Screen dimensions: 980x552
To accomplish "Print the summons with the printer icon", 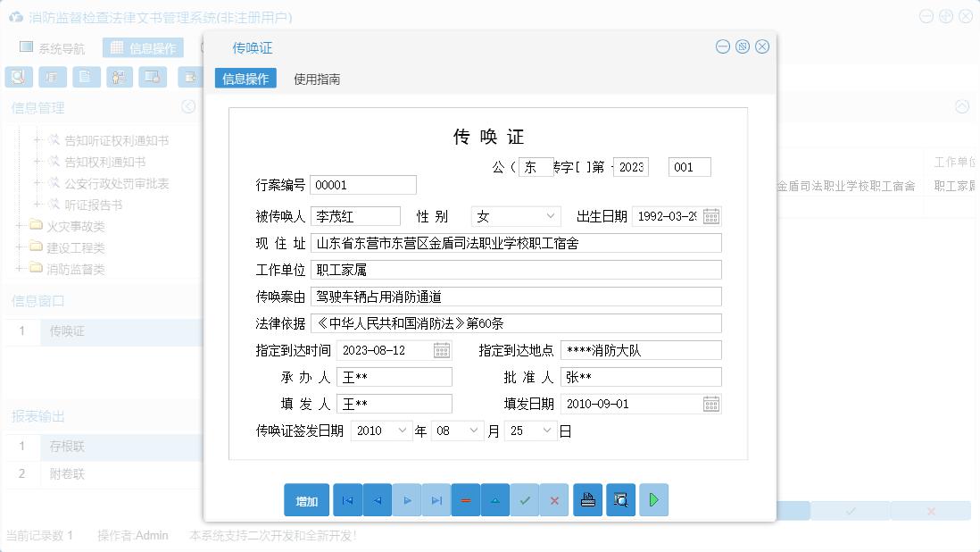I will coord(588,499).
